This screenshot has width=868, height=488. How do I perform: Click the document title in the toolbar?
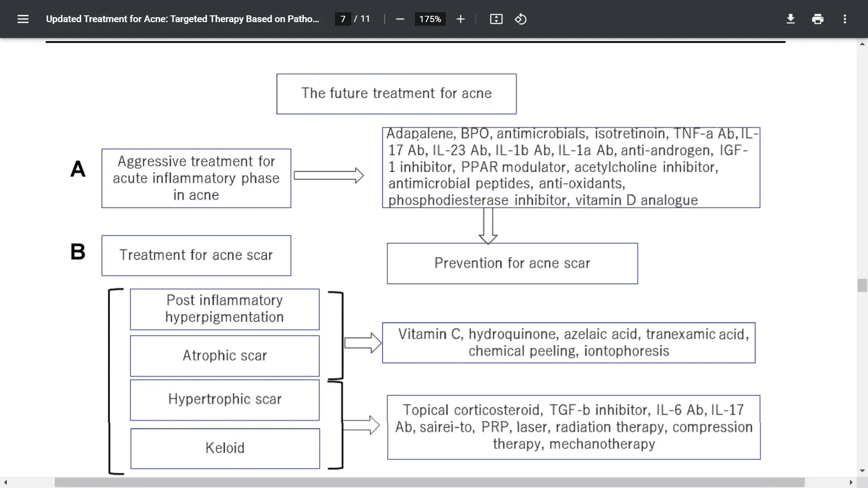coord(182,19)
